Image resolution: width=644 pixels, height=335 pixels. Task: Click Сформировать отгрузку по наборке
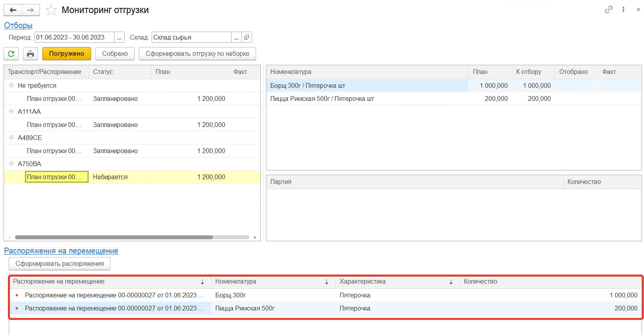click(x=197, y=53)
